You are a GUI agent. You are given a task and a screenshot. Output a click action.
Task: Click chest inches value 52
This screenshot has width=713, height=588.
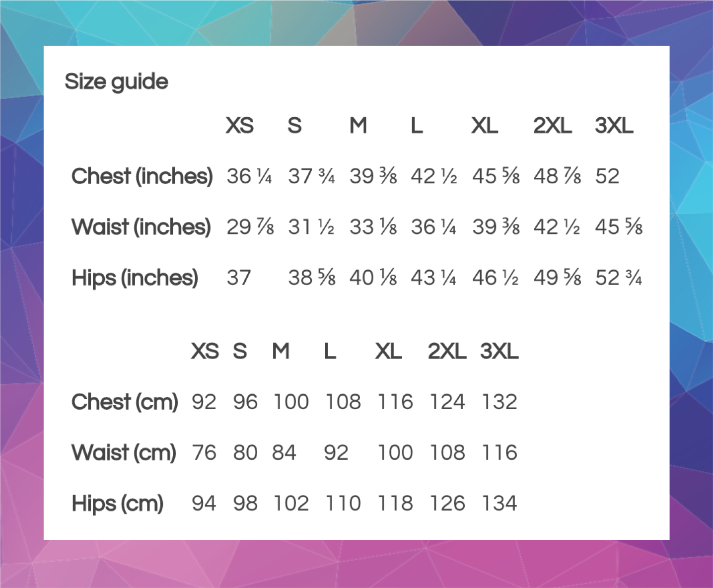[607, 176]
